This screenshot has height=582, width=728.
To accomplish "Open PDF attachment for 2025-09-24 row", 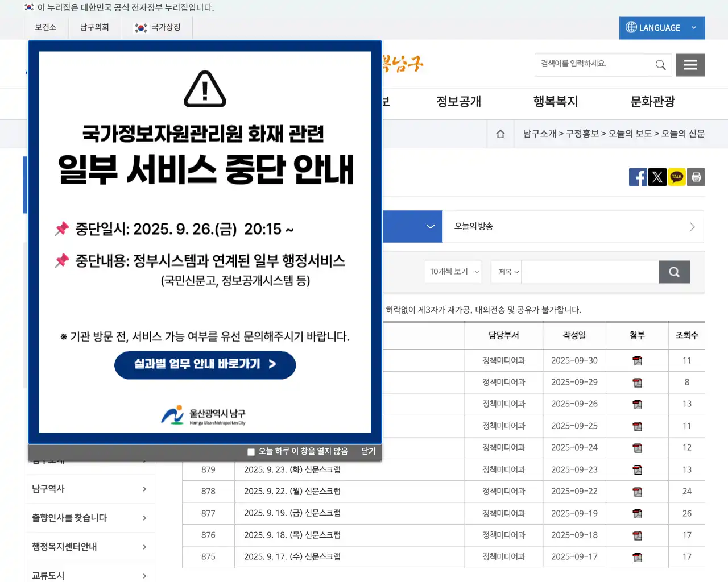I will (638, 448).
